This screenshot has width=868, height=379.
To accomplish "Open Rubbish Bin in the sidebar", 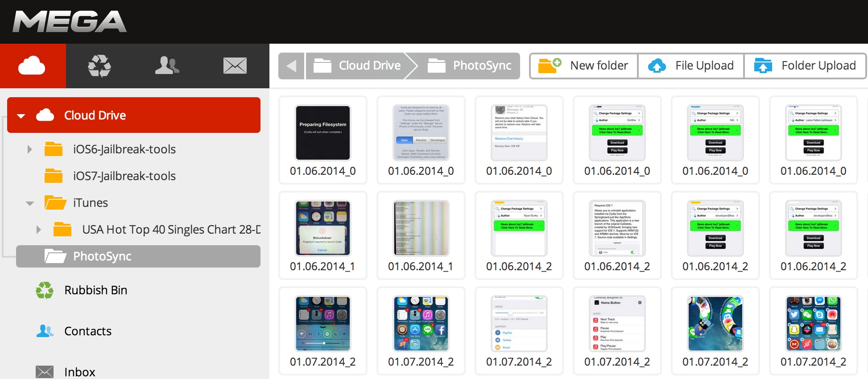I will tap(96, 290).
